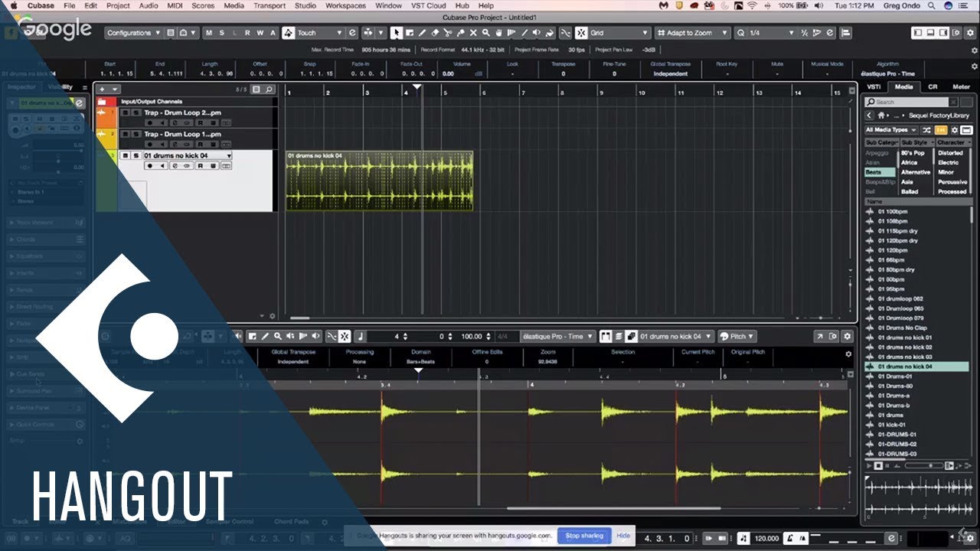The image size is (980, 551).
Task: Switch to the VSTi tab
Action: click(874, 86)
